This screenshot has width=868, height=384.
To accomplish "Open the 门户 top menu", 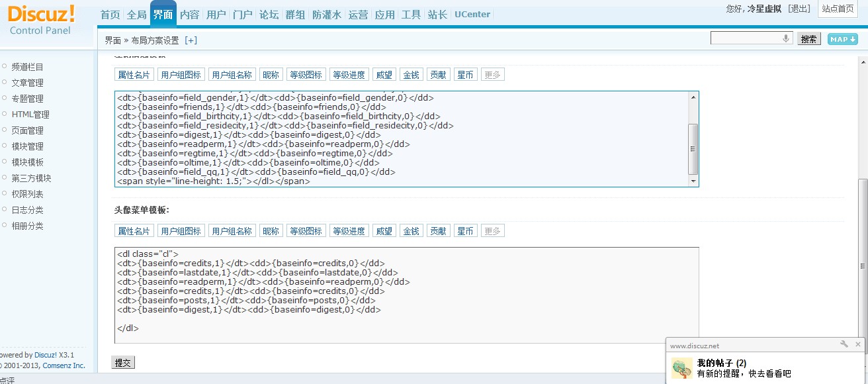I will click(x=242, y=15).
